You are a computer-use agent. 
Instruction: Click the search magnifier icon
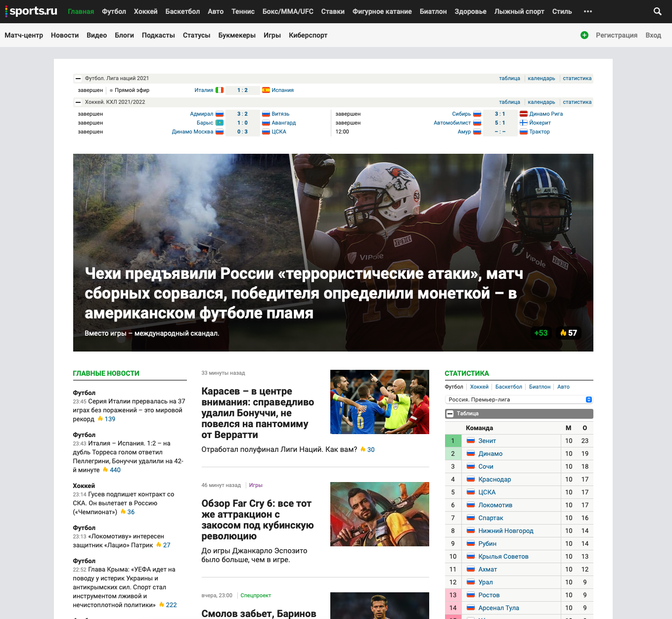657,11
